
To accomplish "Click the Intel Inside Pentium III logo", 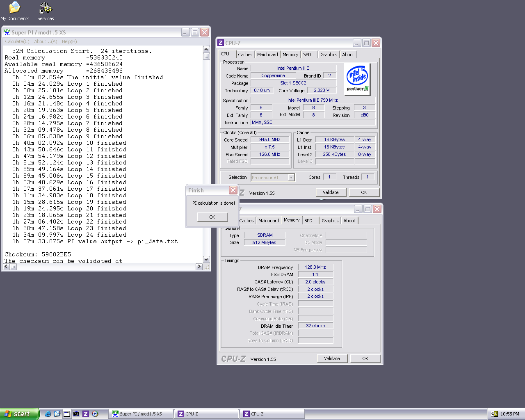I will point(358,79).
